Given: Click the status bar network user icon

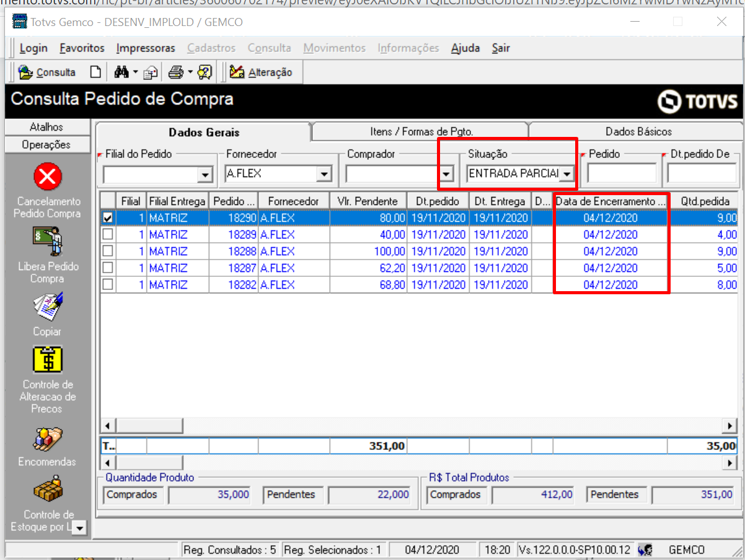Looking at the screenshot, I should point(645,549).
